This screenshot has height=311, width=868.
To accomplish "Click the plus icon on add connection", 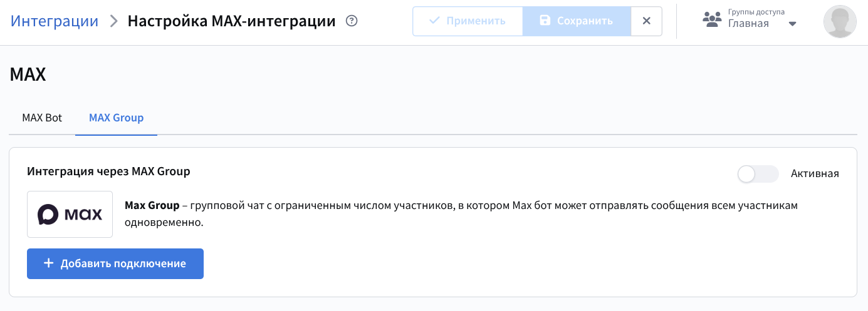I will (x=48, y=263).
